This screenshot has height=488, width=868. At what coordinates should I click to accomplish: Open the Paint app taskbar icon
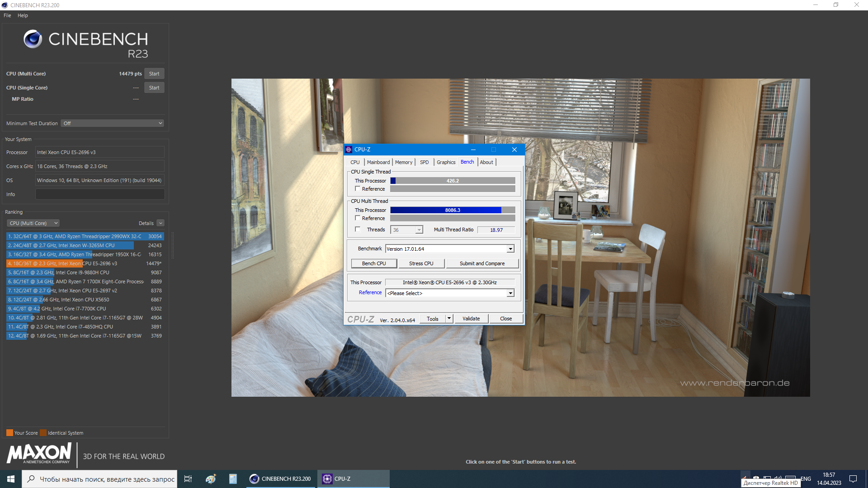coord(211,479)
